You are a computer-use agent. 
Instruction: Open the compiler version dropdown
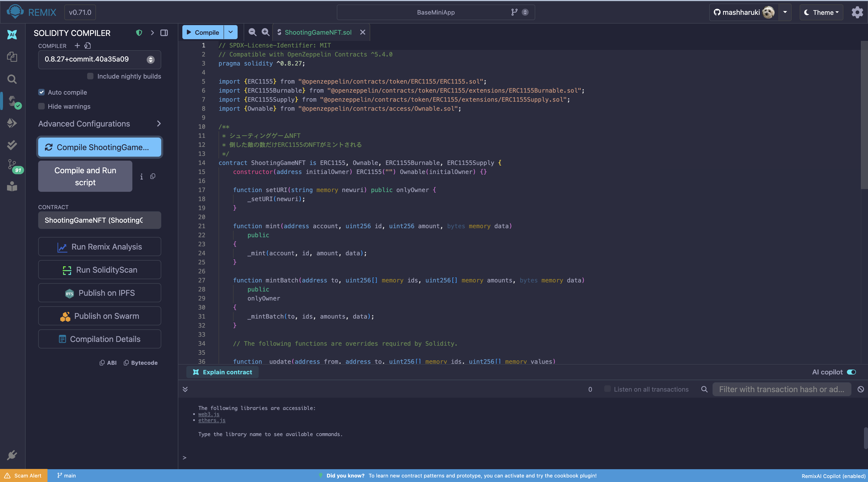(x=99, y=59)
